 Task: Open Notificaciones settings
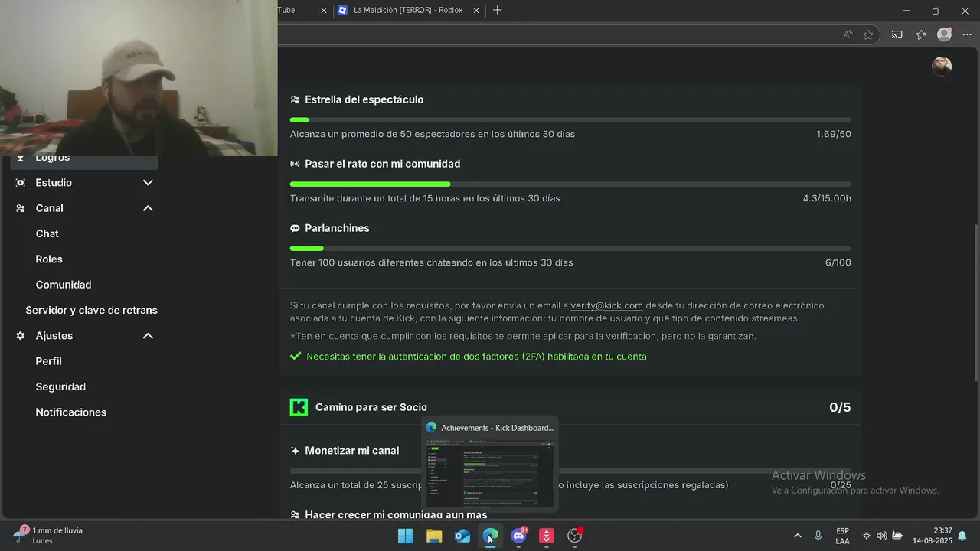pyautogui.click(x=70, y=412)
